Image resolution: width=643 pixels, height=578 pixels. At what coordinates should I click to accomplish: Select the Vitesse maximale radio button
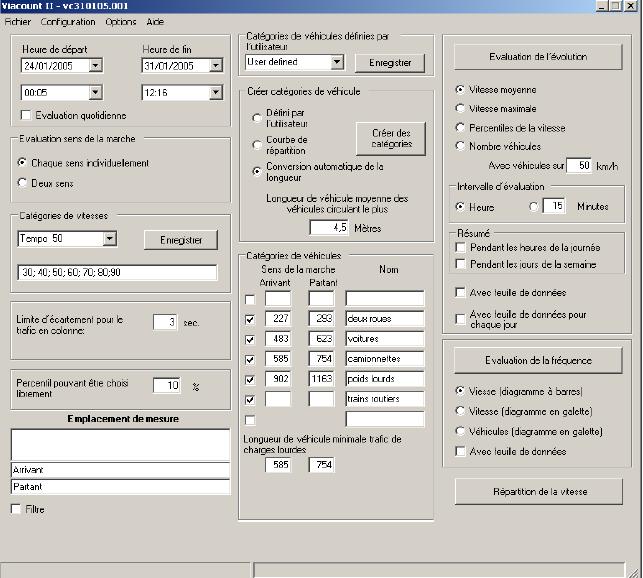[460, 108]
